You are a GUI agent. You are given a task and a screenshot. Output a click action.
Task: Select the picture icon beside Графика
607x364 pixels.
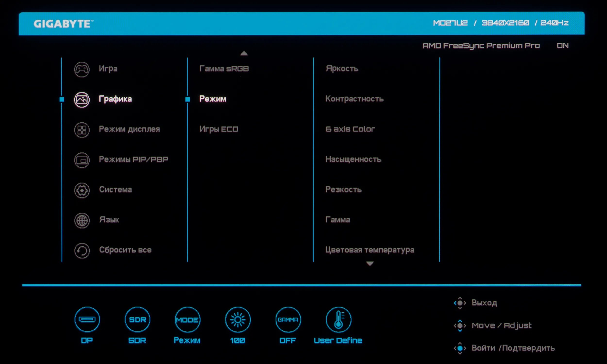(82, 99)
